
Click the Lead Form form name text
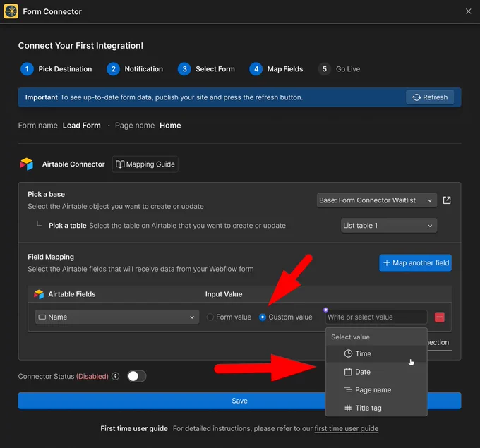pos(81,126)
